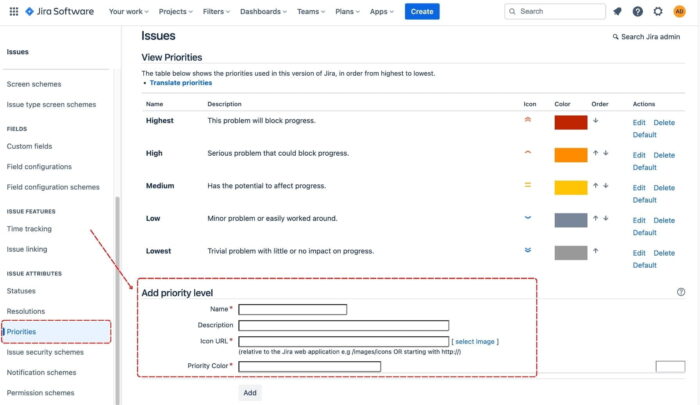Set Medium priority as Default
This screenshot has width=700, height=405.
pos(645,200)
